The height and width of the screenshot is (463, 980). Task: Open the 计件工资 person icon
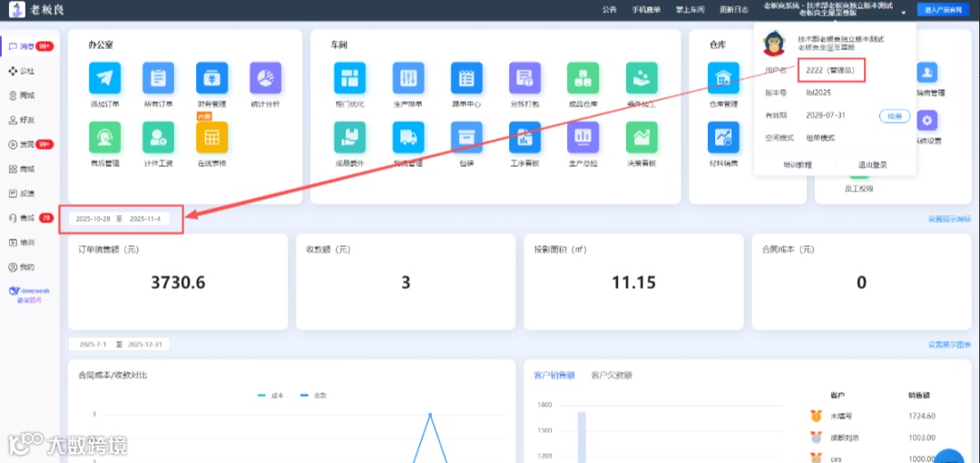[158, 138]
